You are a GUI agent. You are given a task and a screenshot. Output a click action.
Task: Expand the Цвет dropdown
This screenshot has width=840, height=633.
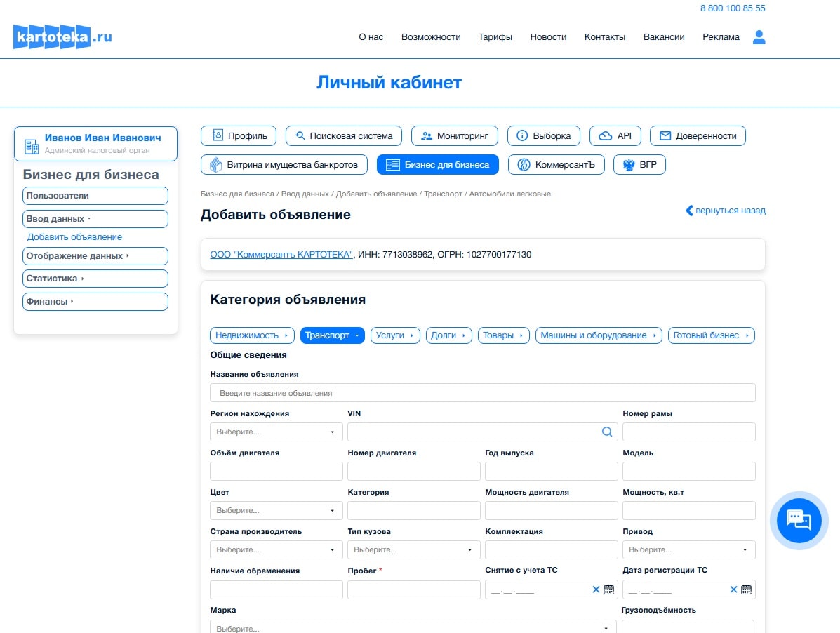(276, 511)
